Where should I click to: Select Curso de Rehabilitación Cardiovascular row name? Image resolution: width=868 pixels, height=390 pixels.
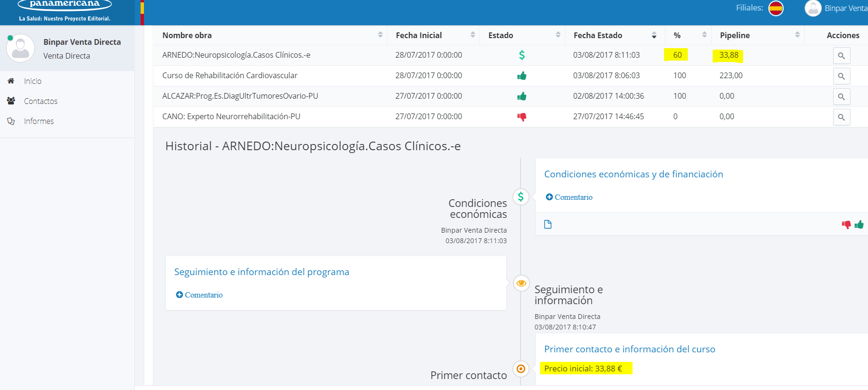tap(230, 75)
